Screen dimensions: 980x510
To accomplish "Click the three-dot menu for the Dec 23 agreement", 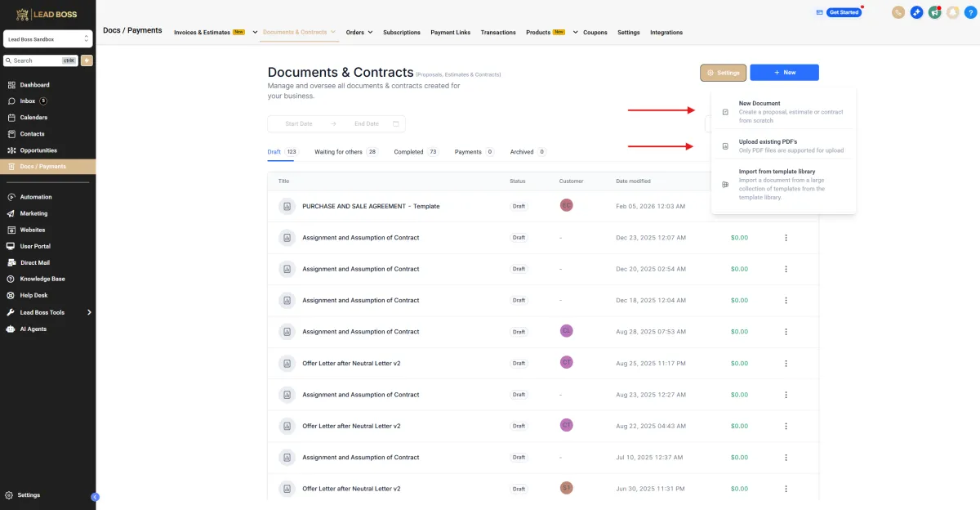I will (786, 238).
